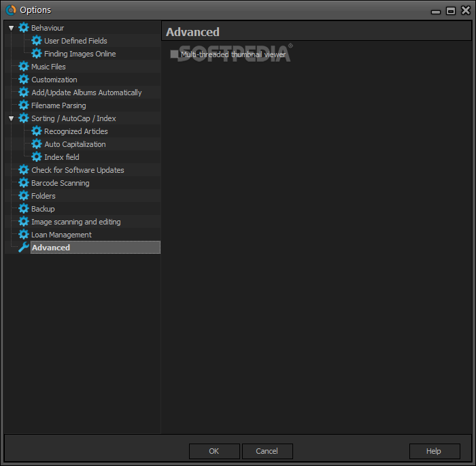Open Image scanning and editing settings
This screenshot has width=476, height=466.
[x=76, y=222]
